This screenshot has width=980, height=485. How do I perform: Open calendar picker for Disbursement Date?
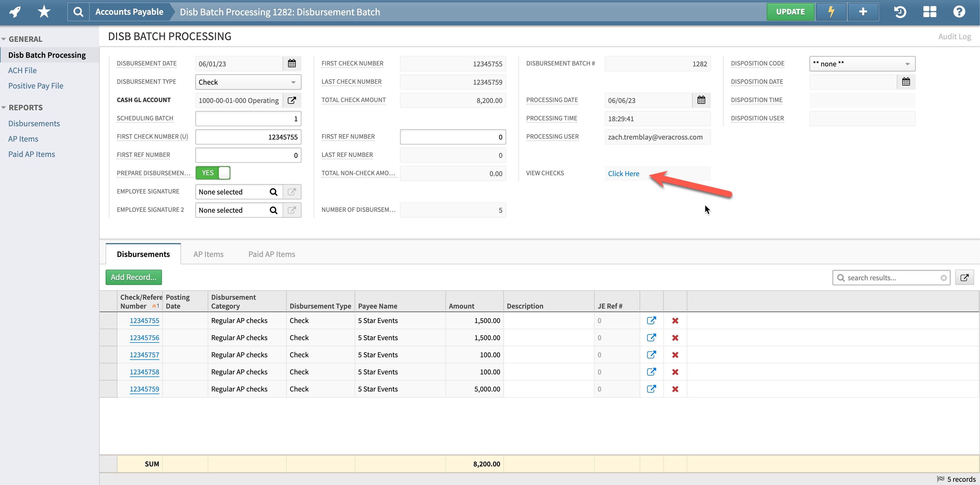(292, 63)
